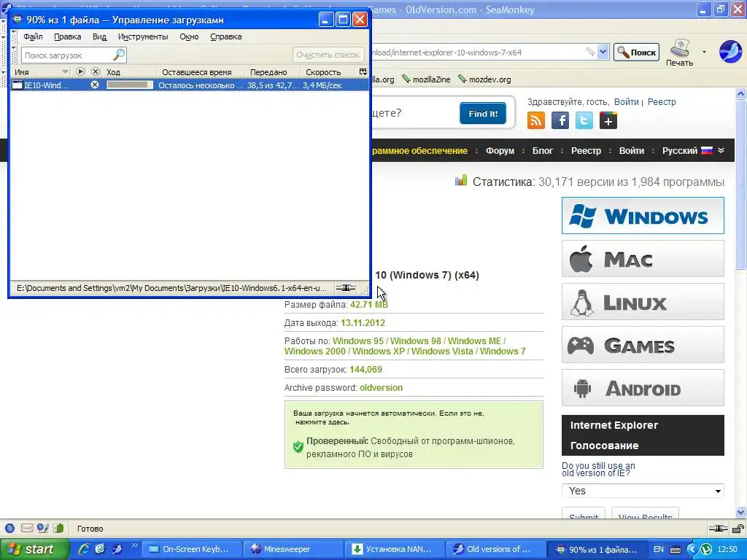This screenshot has width=747, height=560.
Task: Click the browser status bar online/offline icon
Action: [x=718, y=528]
